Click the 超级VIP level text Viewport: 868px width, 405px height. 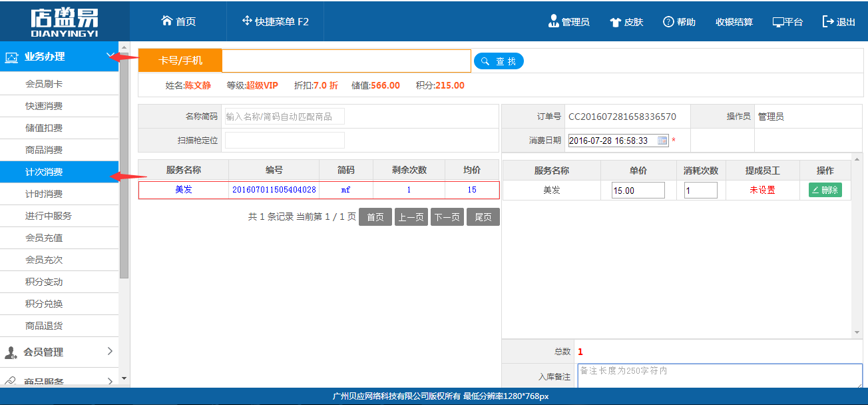(x=262, y=85)
